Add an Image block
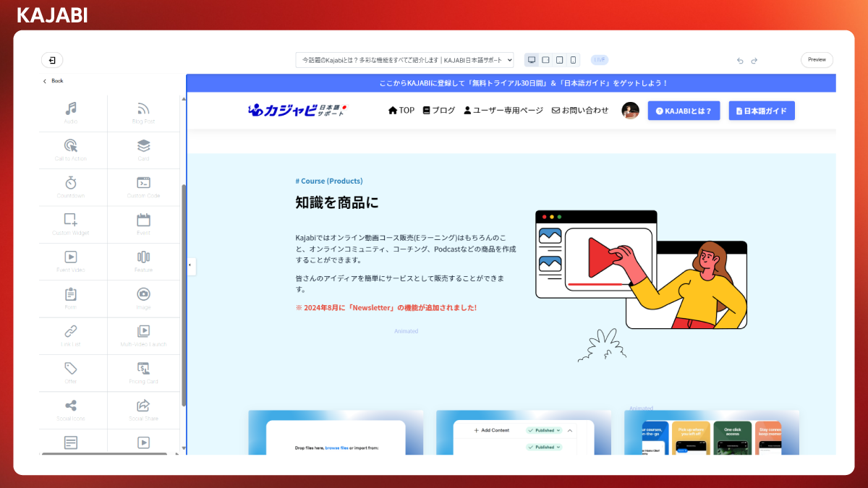This screenshot has height=488, width=868. 143,299
